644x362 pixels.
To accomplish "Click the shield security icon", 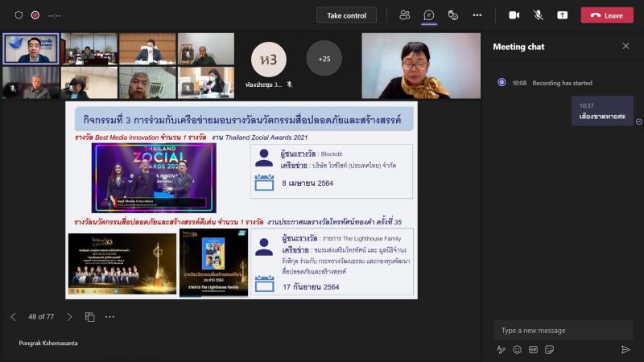I will click(x=19, y=15).
